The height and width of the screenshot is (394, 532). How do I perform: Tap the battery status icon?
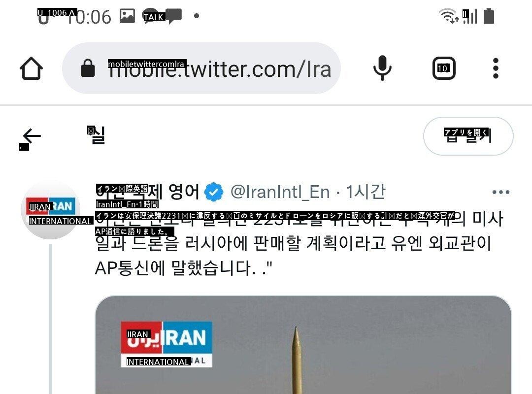[489, 16]
